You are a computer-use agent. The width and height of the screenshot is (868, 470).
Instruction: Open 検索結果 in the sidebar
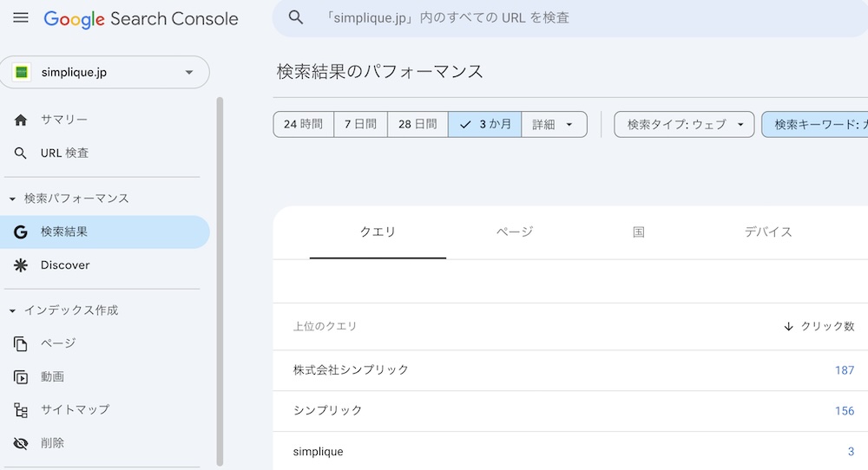[x=104, y=232]
